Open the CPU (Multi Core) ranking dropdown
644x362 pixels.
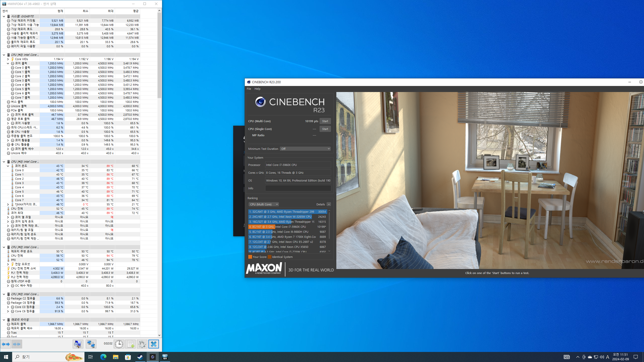(264, 204)
